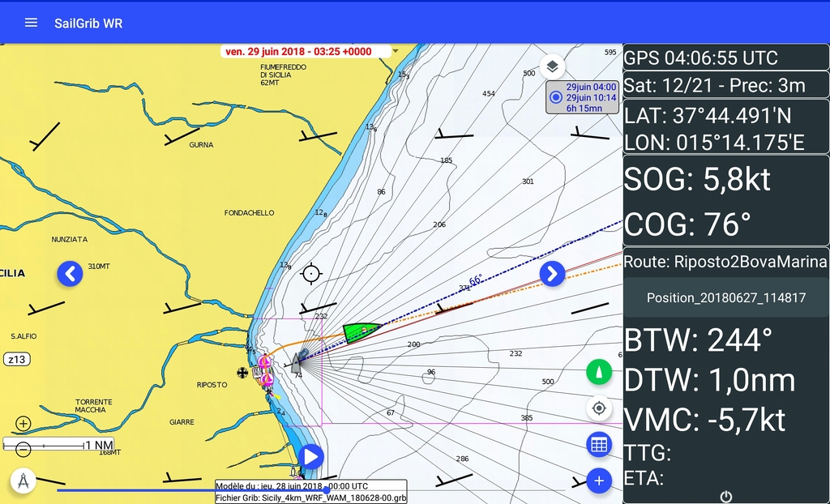The height and width of the screenshot is (504, 830).
Task: Zoom in with the plus magnifier
Action: coord(24,424)
